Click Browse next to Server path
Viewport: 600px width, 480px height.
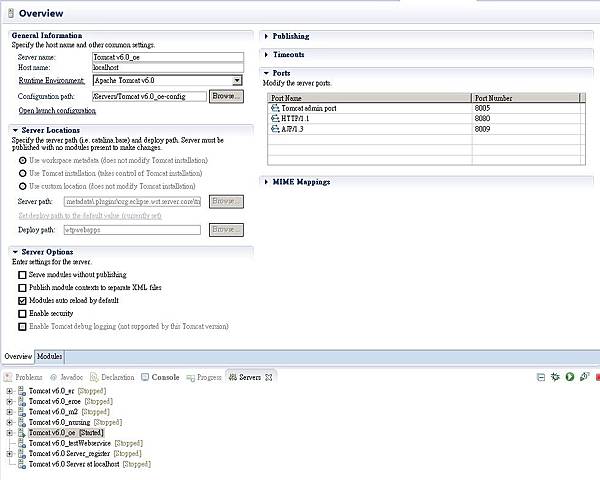click(226, 201)
